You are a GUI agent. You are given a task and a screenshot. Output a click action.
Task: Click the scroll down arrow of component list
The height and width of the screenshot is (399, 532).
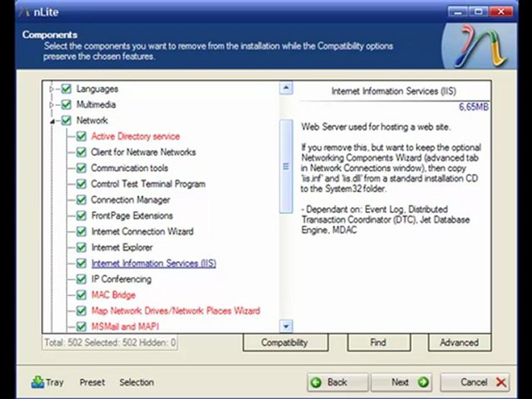[x=286, y=326]
